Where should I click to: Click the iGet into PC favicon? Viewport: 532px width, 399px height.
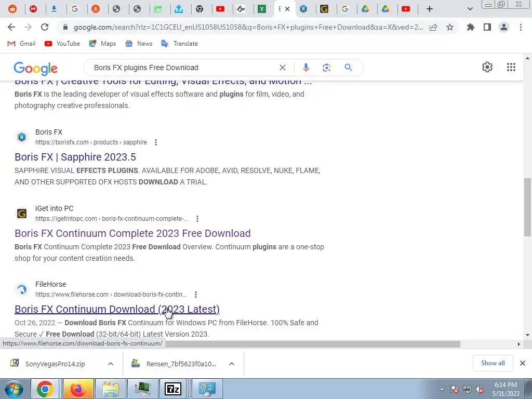click(x=22, y=214)
